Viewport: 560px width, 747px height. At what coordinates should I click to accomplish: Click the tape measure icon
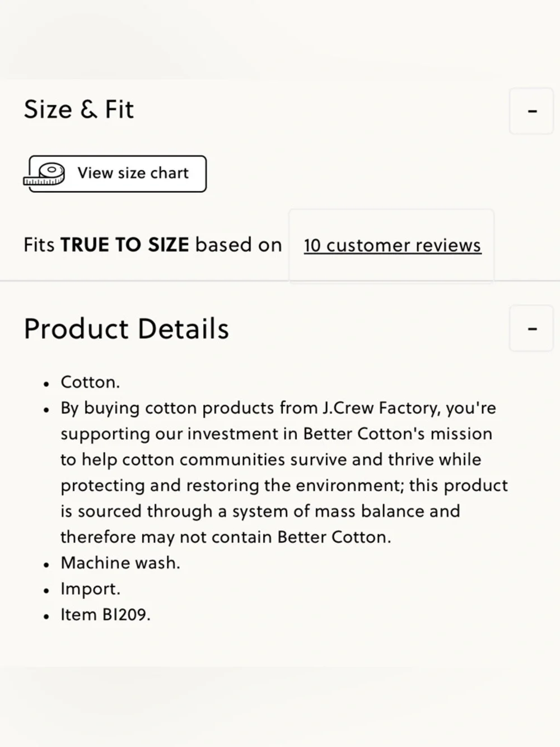[x=45, y=174]
